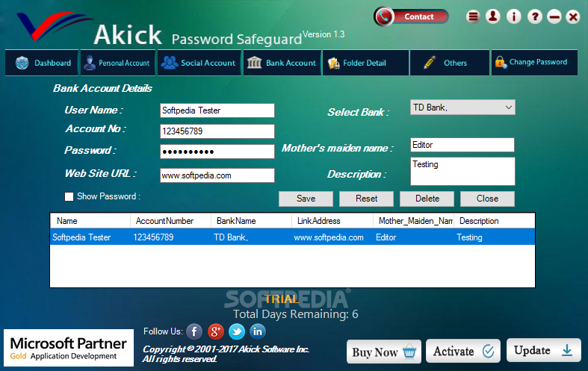The image size is (588, 371).
Task: Click the Dashboard globe icon
Action: [x=22, y=63]
